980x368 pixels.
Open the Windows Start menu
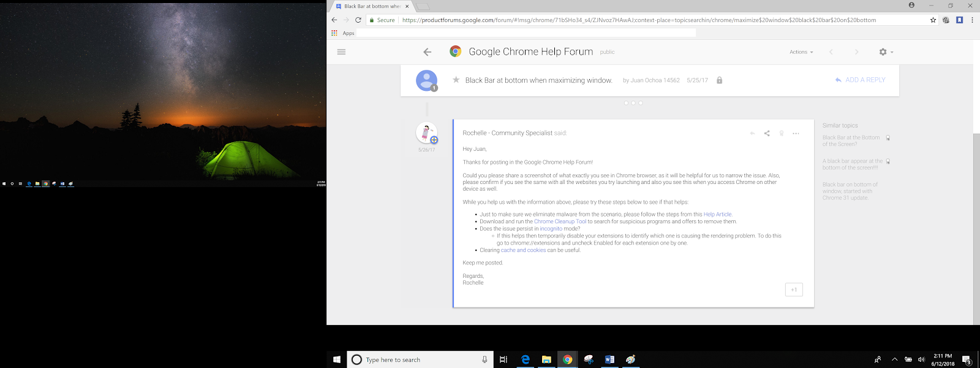(x=336, y=359)
